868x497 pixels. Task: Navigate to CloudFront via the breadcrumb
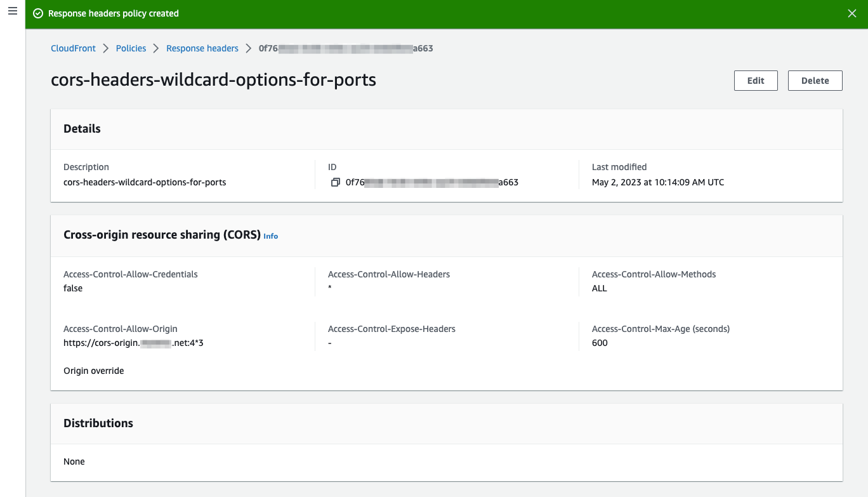point(72,48)
